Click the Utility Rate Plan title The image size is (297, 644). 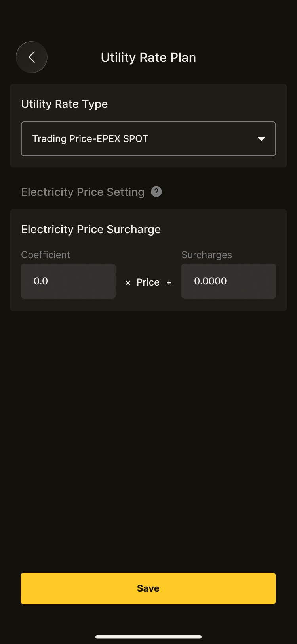148,57
